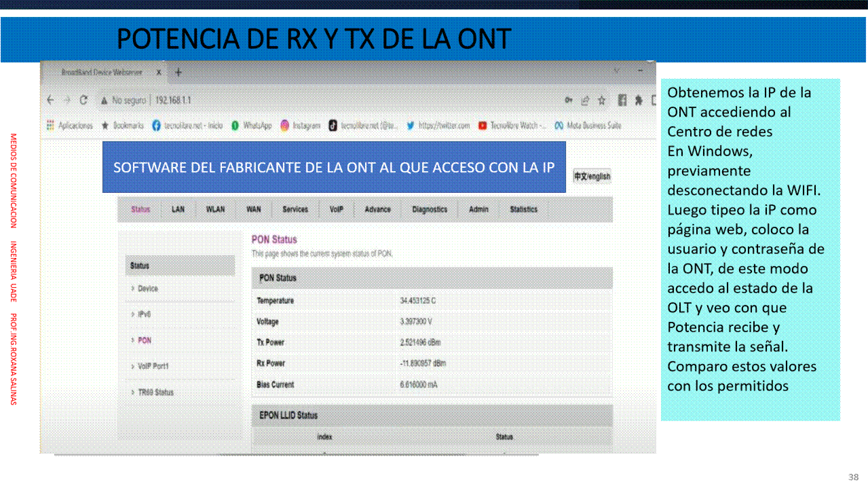Reload the page with the refresh icon

click(x=83, y=100)
